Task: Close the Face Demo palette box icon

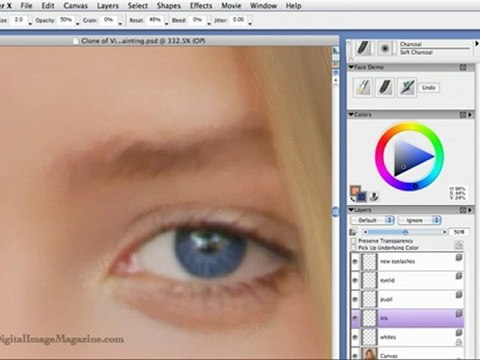Action: click(x=463, y=67)
